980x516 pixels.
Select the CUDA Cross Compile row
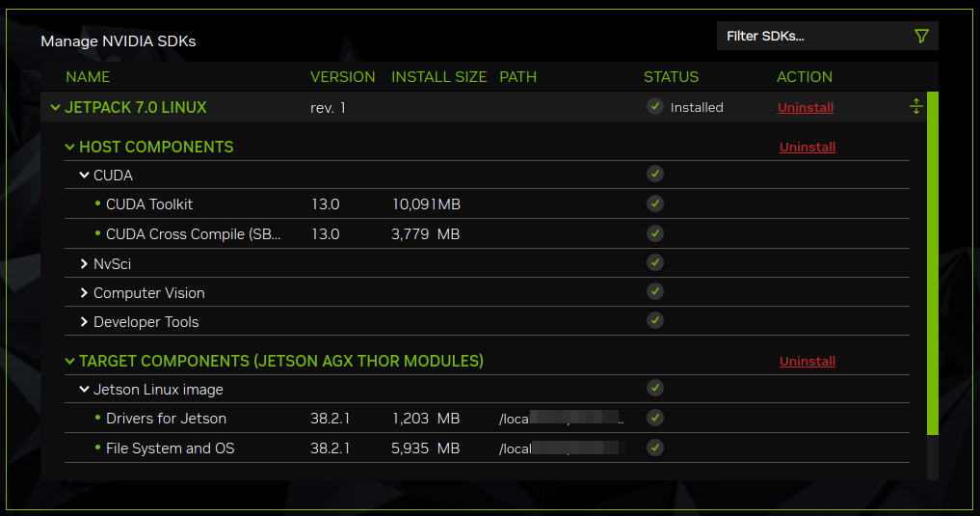point(193,234)
